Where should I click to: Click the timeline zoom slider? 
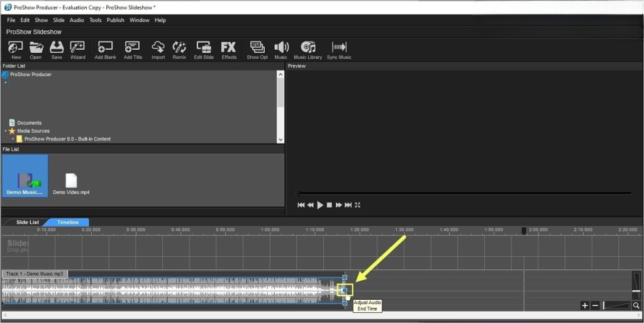(616, 305)
